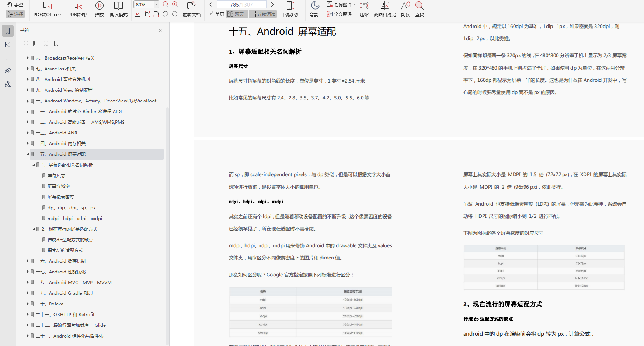The image size is (644, 346).
Task: Set view to actual size 1:1
Action: tap(138, 14)
